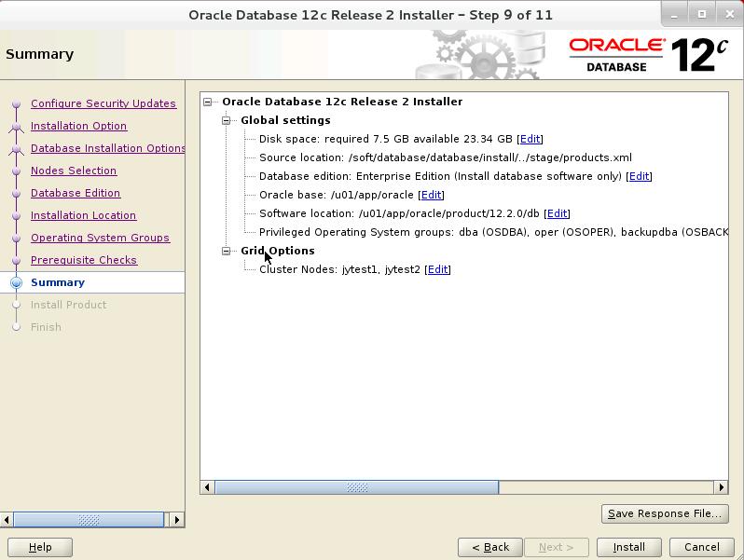Click the Summary step bullet icon
This screenshot has width=744, height=560.
click(16, 282)
